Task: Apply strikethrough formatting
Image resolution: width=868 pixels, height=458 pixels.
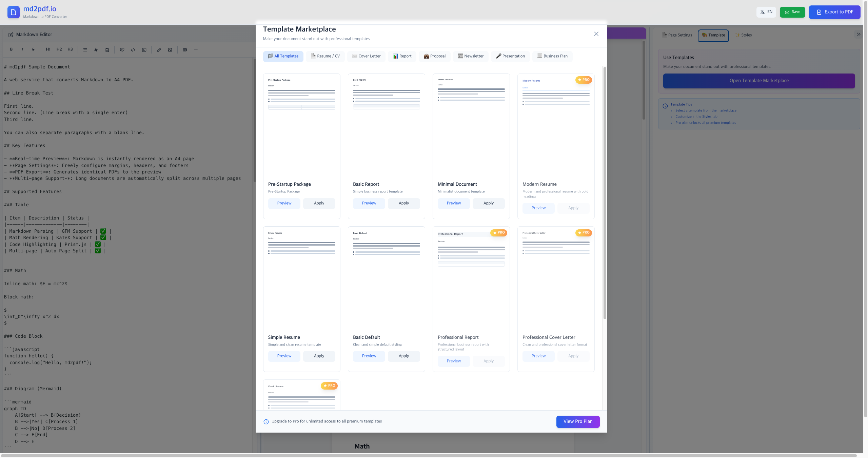Action: pos(33,49)
